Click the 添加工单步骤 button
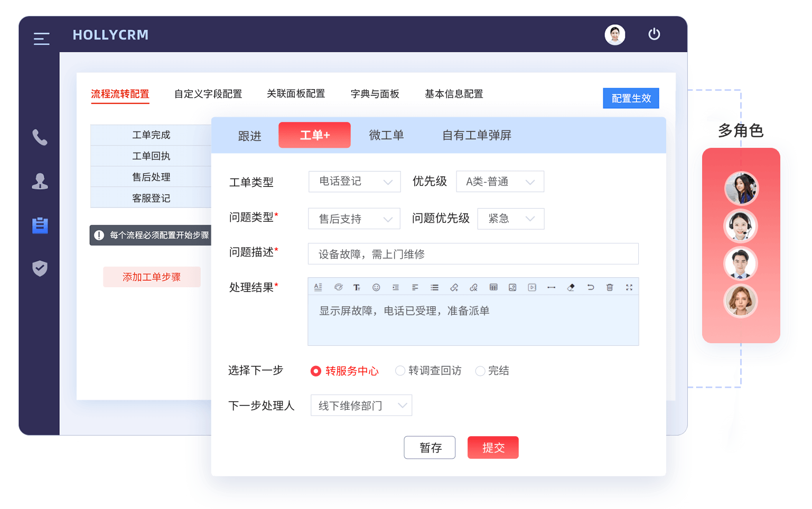The image size is (812, 509). (152, 277)
